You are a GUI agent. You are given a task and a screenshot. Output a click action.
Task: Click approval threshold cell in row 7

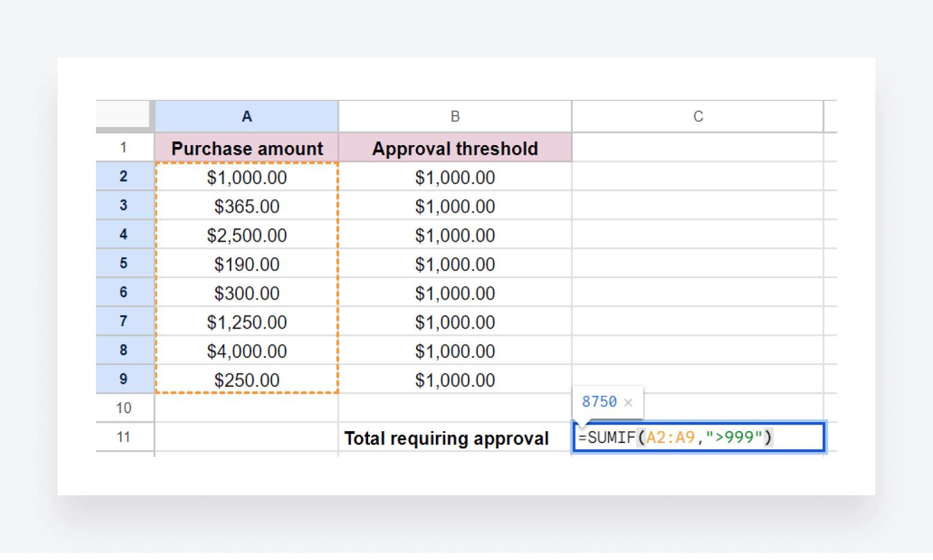coord(455,321)
